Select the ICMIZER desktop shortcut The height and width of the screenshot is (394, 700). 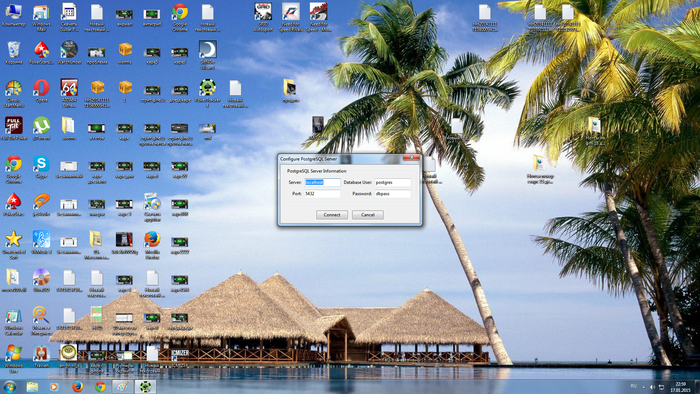click(x=179, y=357)
